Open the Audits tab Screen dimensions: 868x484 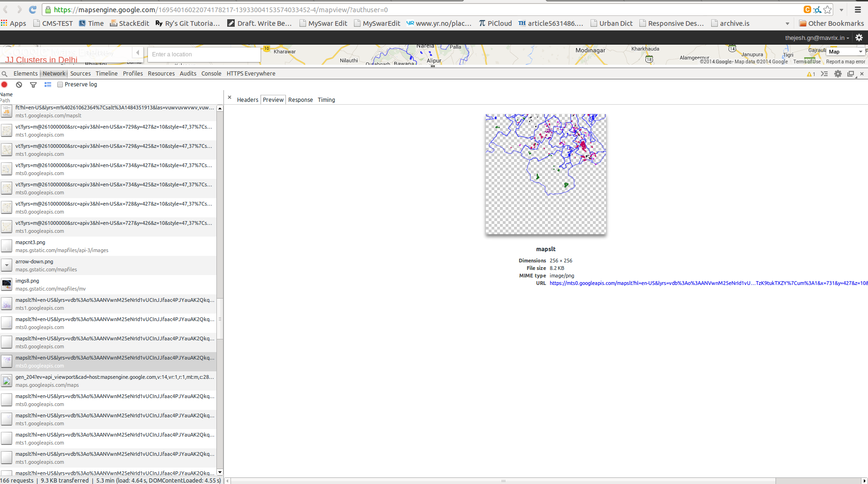tap(188, 74)
